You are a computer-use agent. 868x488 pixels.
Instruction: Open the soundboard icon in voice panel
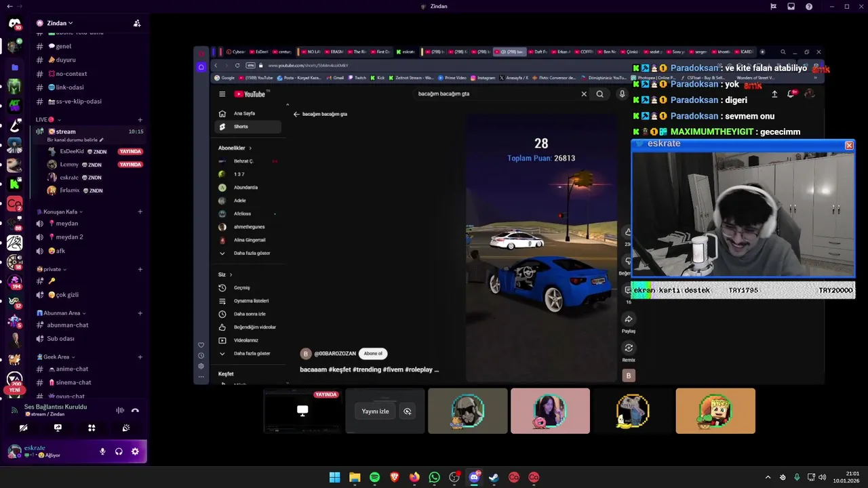click(126, 428)
